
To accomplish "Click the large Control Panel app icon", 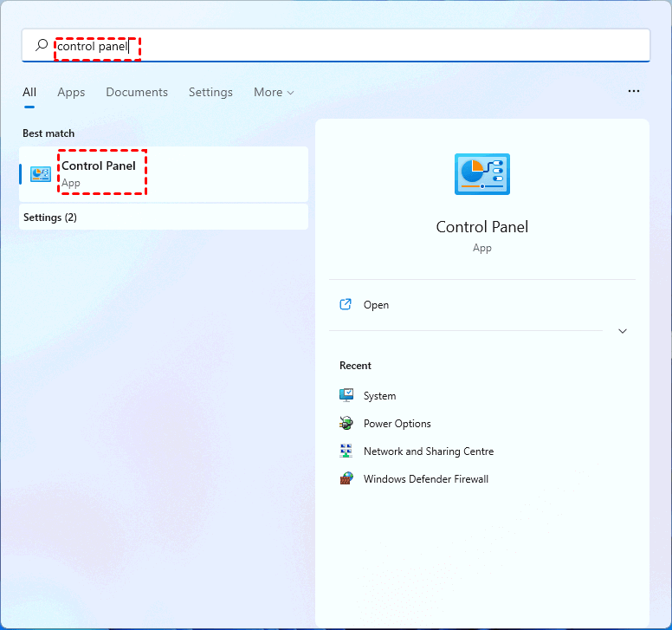I will (x=482, y=174).
